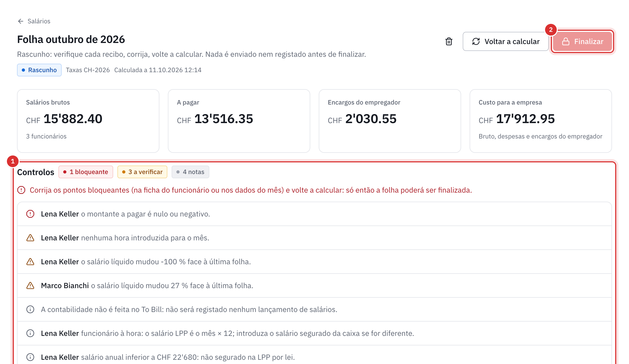Click the Custo para a empresa CHF 17'912.95 card
Screen dimensions: 629x364
tap(541, 121)
